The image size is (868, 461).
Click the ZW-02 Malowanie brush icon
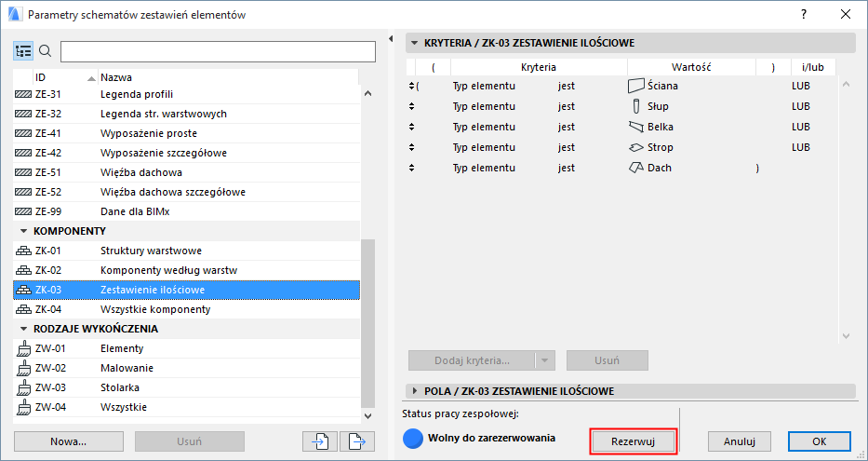tap(23, 368)
